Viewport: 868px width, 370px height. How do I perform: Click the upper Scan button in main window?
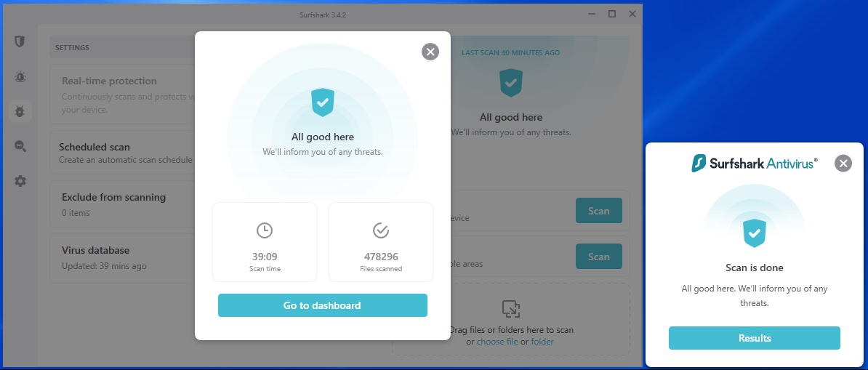coord(599,211)
